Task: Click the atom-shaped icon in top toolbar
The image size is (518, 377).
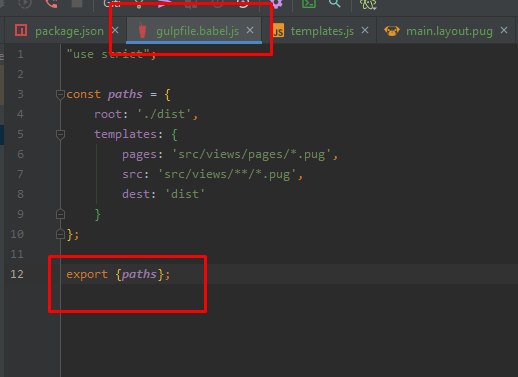Action: tap(368, 4)
